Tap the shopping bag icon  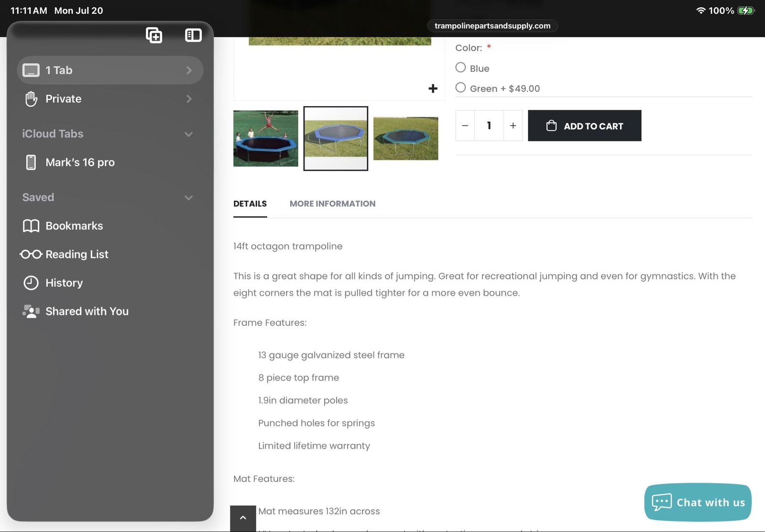click(551, 126)
